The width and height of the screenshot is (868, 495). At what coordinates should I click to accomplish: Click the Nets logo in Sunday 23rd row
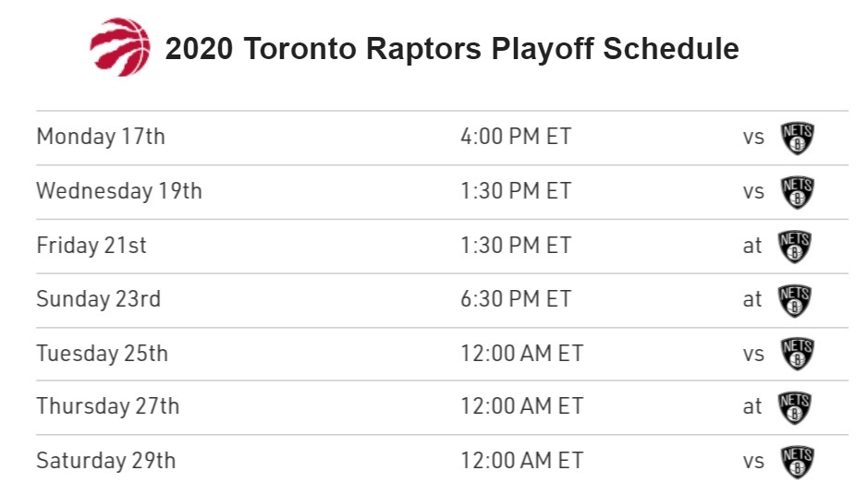pos(795,299)
